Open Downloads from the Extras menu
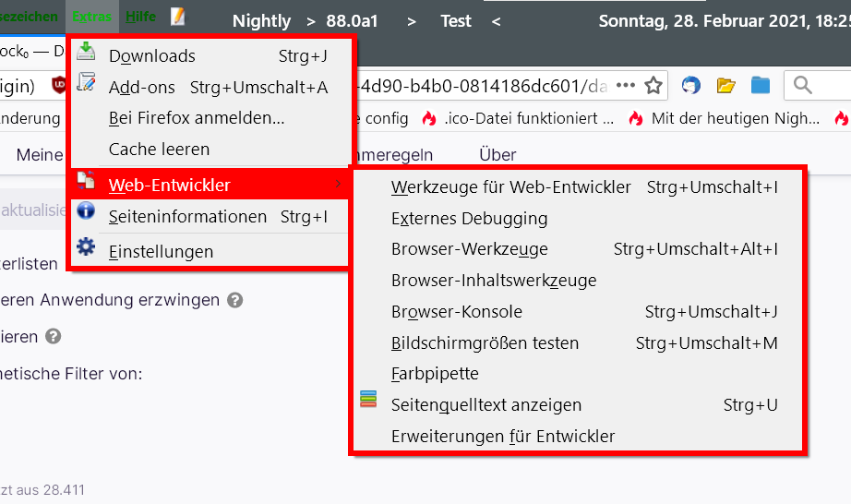The height and width of the screenshot is (504, 851). [152, 56]
